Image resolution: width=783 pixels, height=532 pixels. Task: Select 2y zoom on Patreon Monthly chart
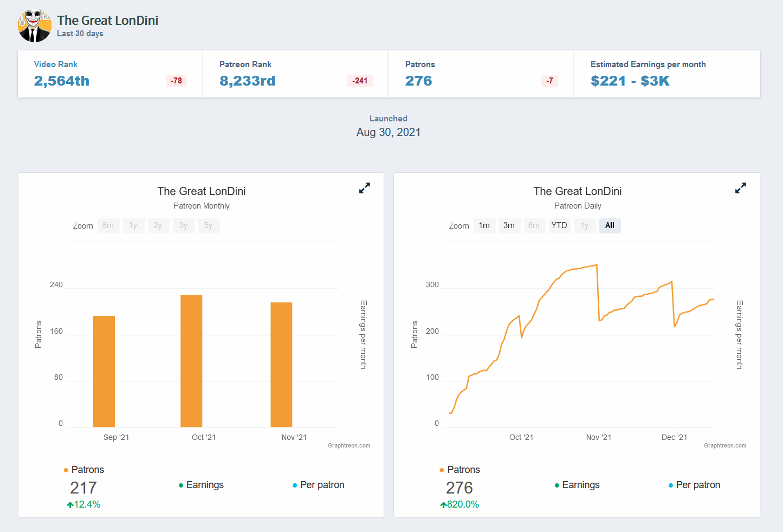point(158,226)
